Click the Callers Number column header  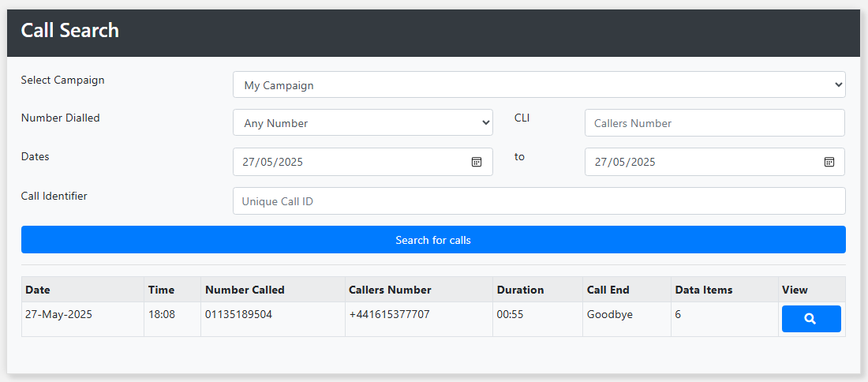pyautogui.click(x=391, y=290)
